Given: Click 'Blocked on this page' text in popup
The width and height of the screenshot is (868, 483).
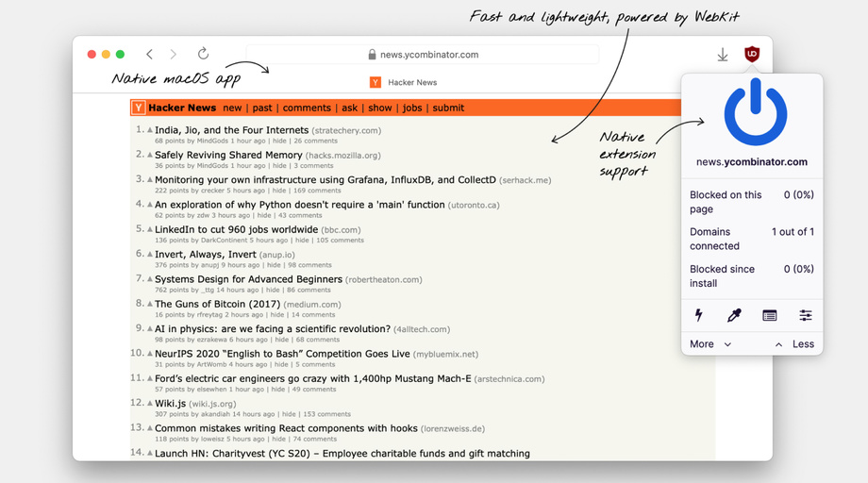Looking at the screenshot, I should [726, 202].
